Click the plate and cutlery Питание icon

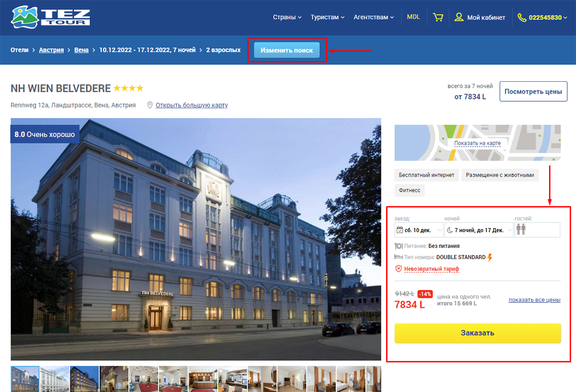click(x=398, y=246)
